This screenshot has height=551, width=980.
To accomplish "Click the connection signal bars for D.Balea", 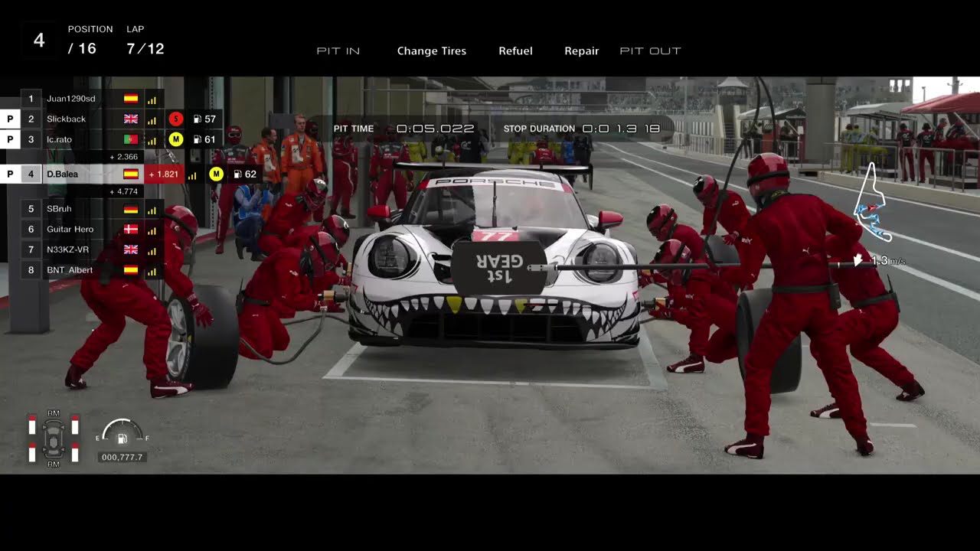I will tap(192, 175).
